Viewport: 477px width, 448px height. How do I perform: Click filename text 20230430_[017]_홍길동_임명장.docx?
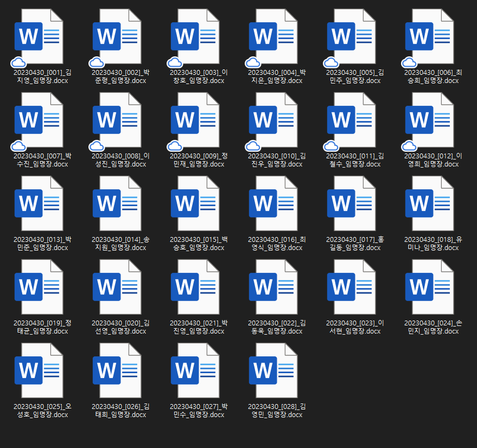click(355, 244)
